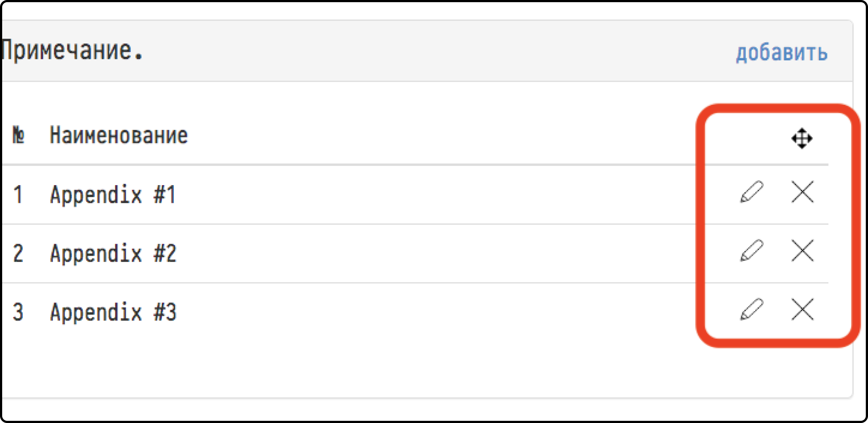The width and height of the screenshot is (868, 423).
Task: Delete Appendix #3 using X icon
Action: (x=803, y=309)
